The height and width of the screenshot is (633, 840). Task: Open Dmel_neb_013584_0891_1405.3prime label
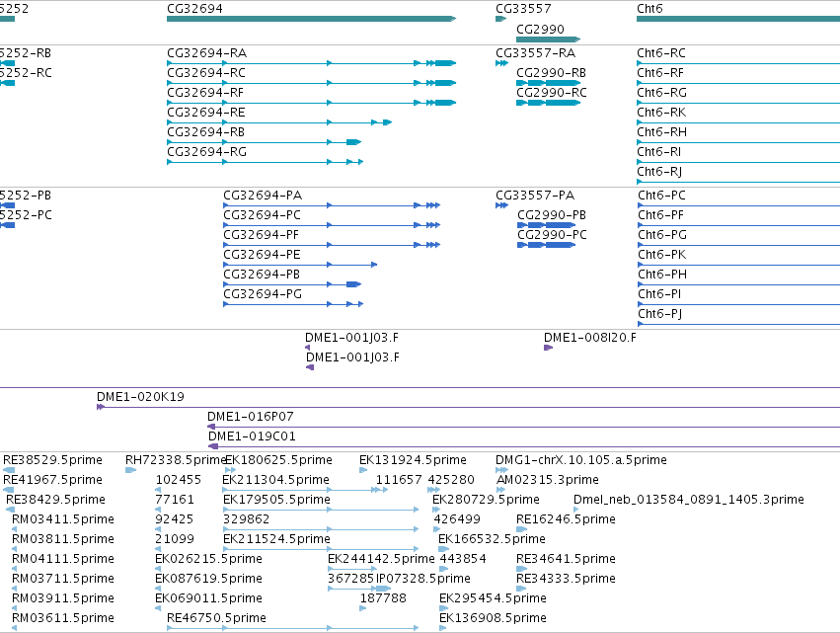[x=688, y=500]
